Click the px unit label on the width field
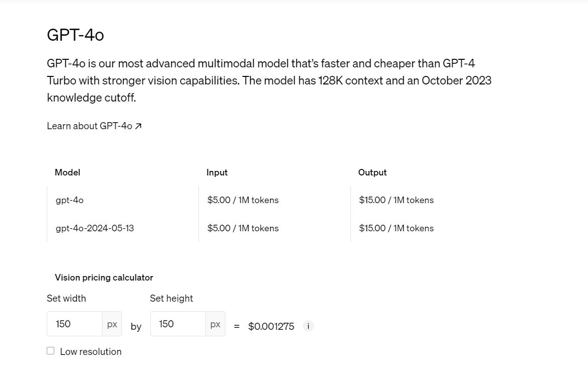The image size is (588, 366). [x=111, y=324]
